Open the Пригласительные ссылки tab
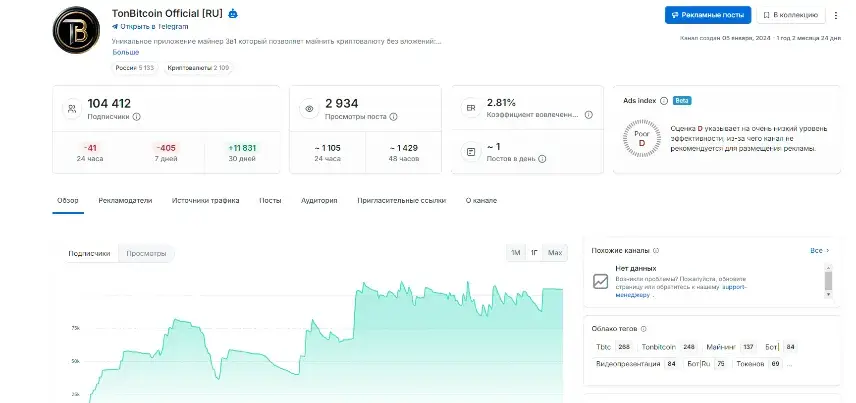The height and width of the screenshot is (403, 856). point(401,200)
